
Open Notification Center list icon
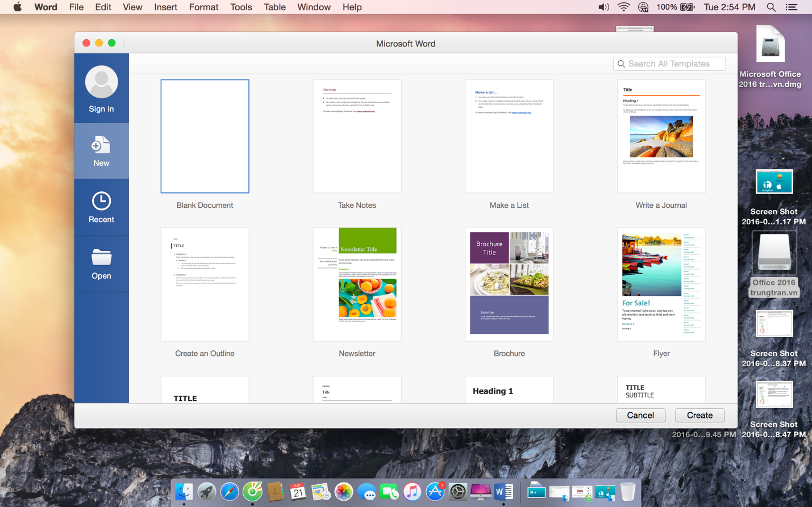(791, 7)
